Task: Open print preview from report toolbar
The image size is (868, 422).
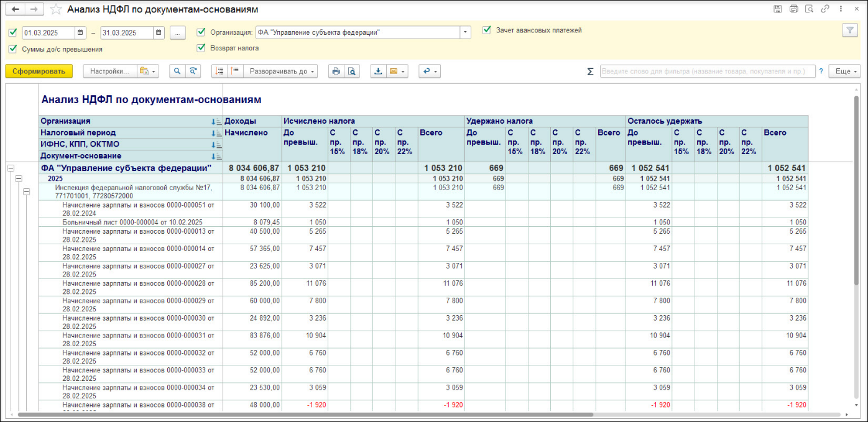Action: tap(352, 71)
